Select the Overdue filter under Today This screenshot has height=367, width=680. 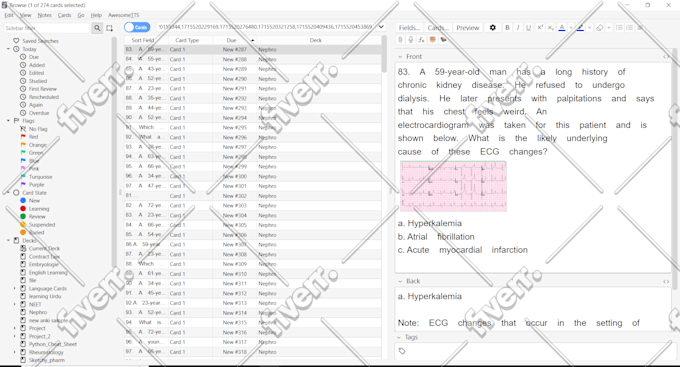coord(39,113)
